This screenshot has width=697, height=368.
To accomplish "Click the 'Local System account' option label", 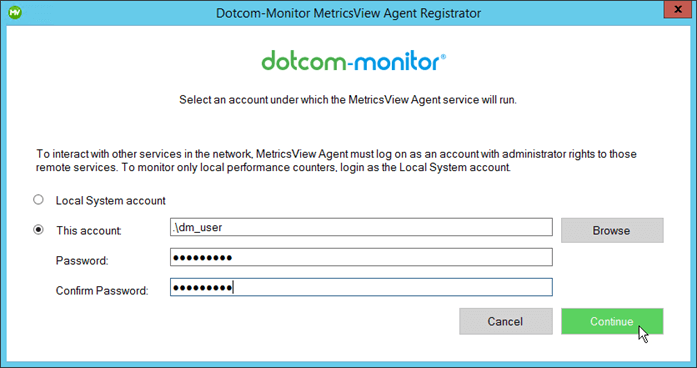I will (x=110, y=200).
